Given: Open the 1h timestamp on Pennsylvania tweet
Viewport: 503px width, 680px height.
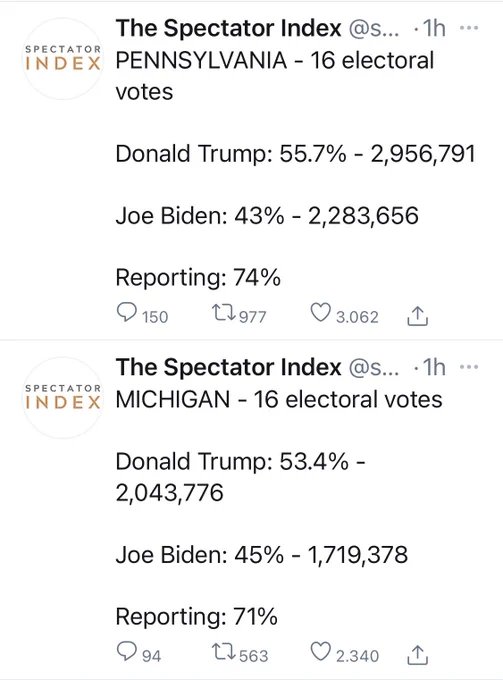Looking at the screenshot, I should coord(434,28).
